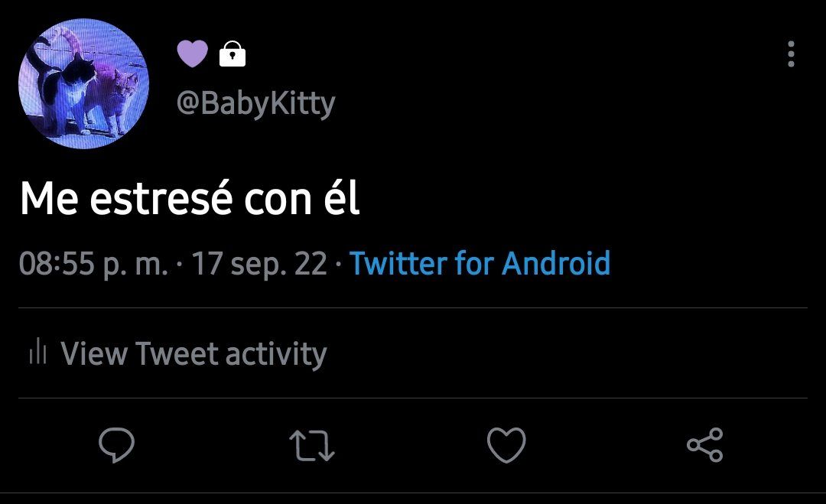Retweet using the looping arrows icon

click(x=312, y=446)
